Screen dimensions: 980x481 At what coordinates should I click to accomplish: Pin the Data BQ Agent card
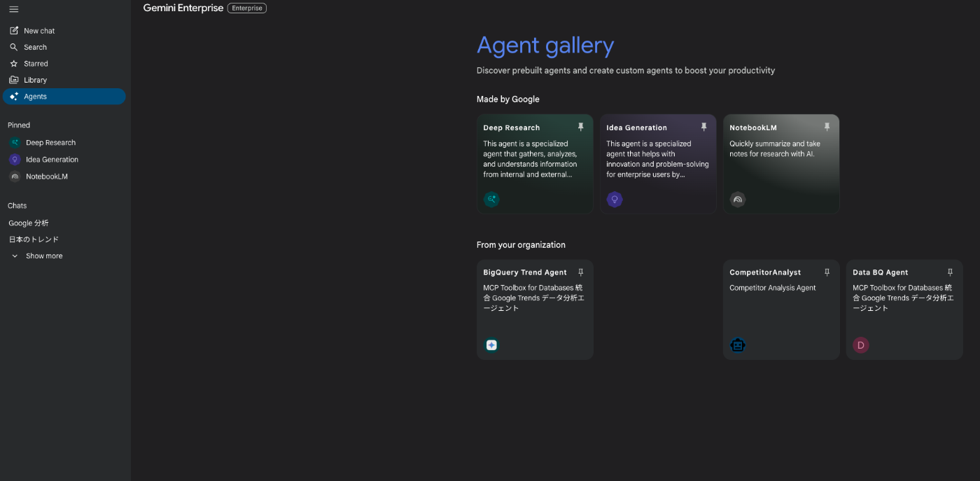950,272
